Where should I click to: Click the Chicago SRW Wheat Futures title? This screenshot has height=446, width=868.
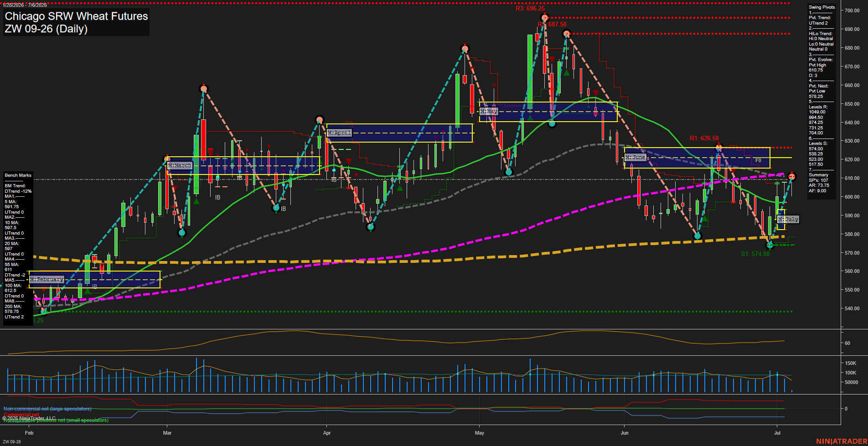[76, 16]
